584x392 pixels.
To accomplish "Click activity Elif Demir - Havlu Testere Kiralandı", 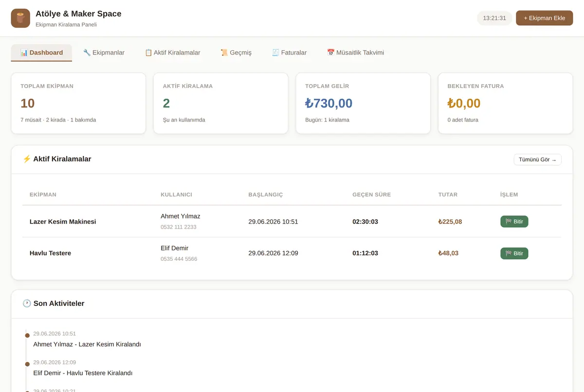I will tap(83, 373).
